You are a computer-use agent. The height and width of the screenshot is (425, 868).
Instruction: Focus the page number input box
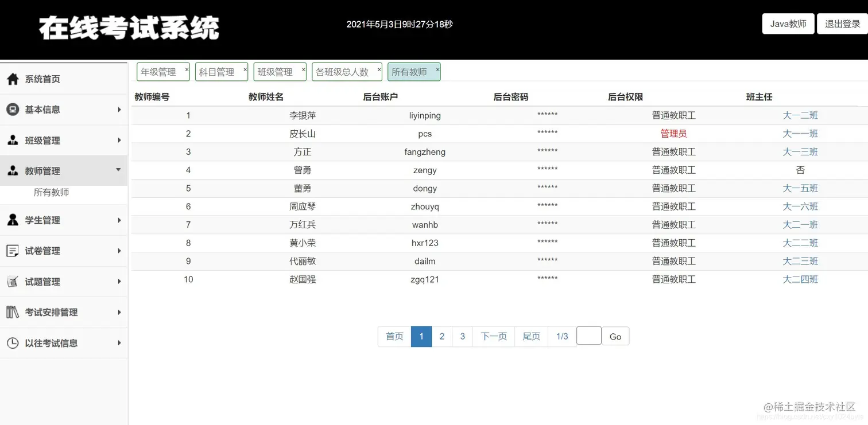(x=589, y=336)
